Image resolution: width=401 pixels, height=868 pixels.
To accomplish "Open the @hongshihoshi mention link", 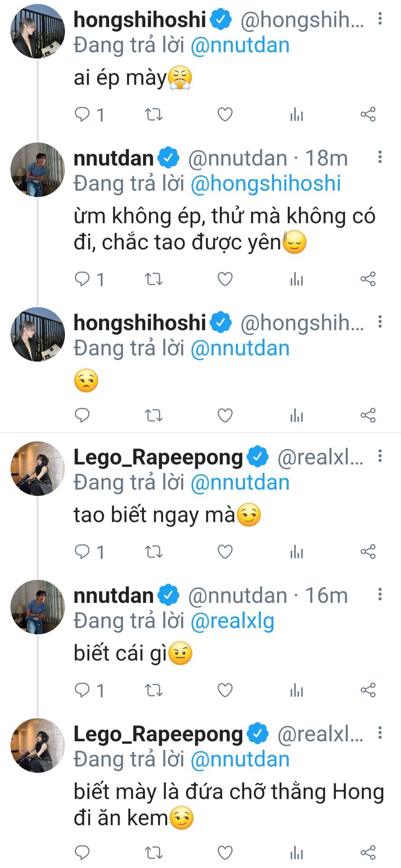I will click(266, 184).
